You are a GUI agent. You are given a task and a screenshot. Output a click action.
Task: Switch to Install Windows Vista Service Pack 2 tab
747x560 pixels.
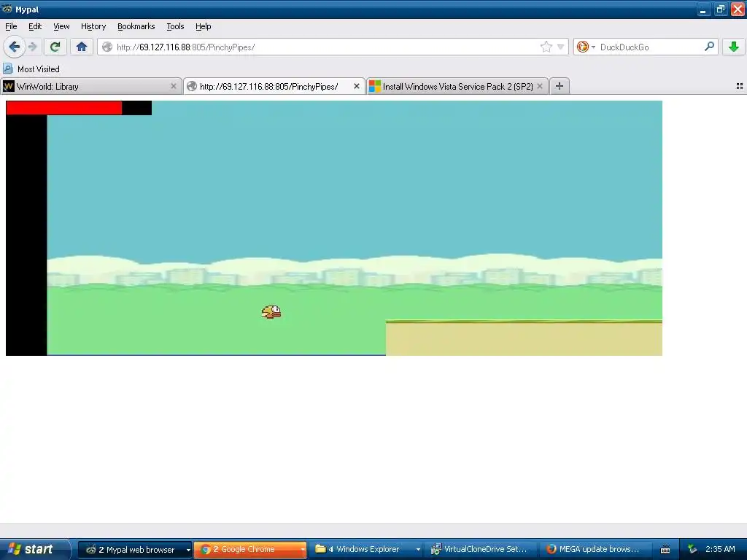(457, 86)
